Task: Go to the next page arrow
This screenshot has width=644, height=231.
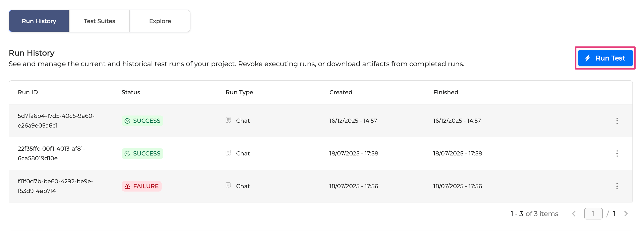Action: [x=626, y=214]
